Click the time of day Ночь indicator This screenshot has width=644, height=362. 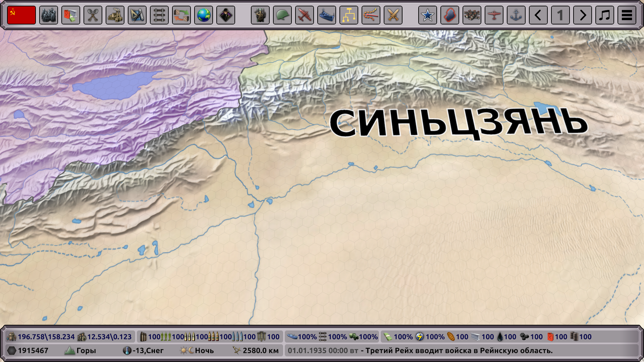click(x=197, y=351)
